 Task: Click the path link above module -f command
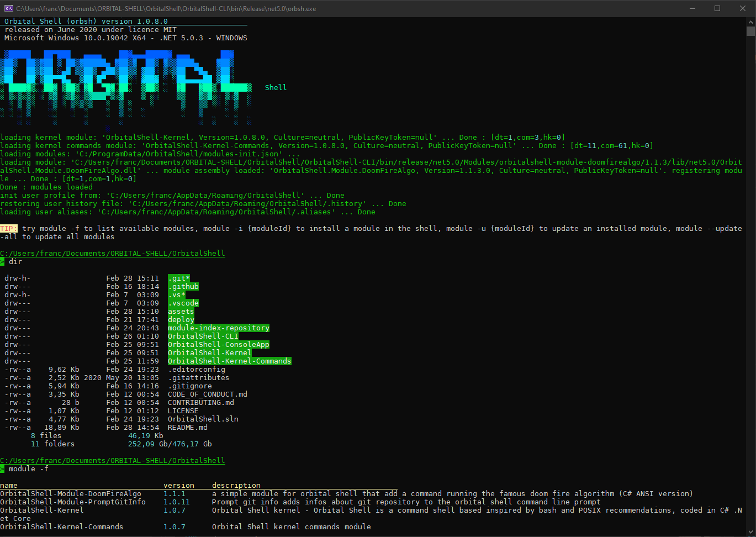(113, 460)
